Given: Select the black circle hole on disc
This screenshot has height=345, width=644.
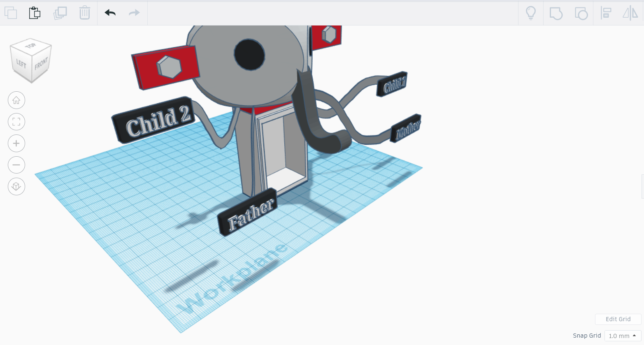Looking at the screenshot, I should point(249,54).
